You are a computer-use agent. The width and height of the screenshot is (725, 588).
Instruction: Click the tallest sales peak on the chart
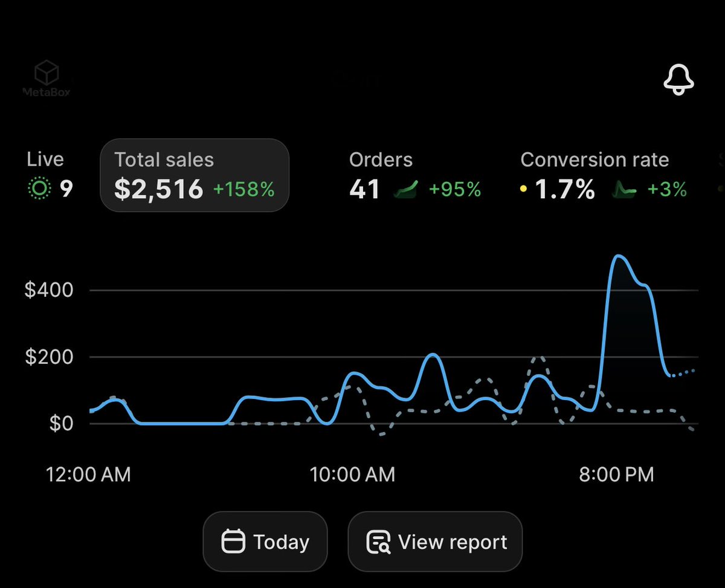[619, 256]
